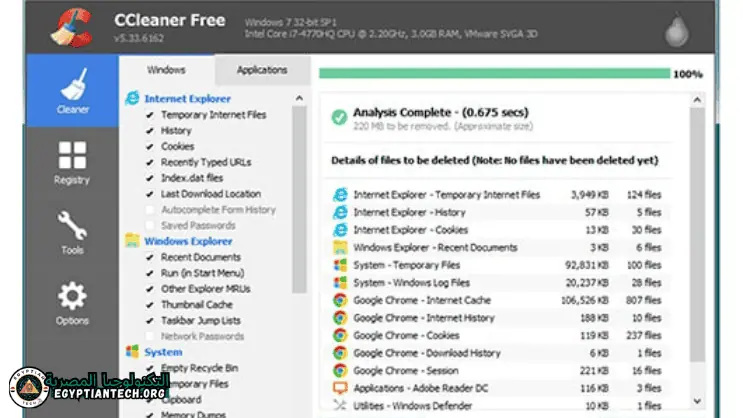Click IE icon beside Temporary Internet Files result
Image resolution: width=743 pixels, height=418 pixels.
340,195
